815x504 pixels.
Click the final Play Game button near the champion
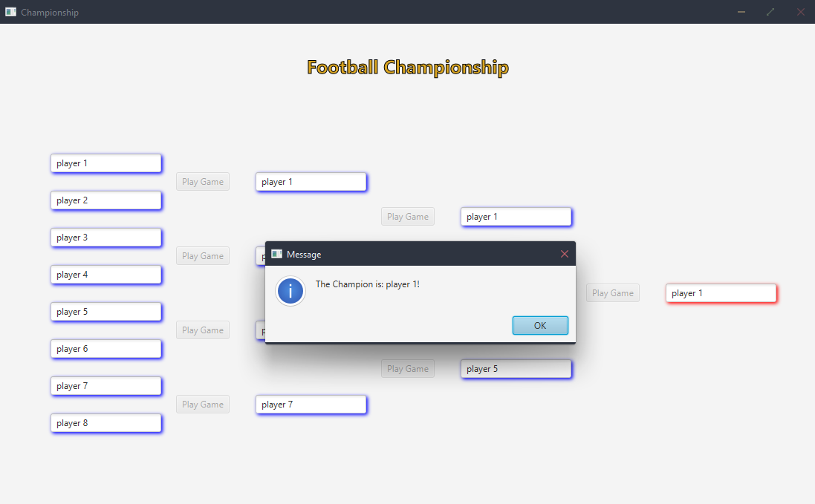(613, 293)
